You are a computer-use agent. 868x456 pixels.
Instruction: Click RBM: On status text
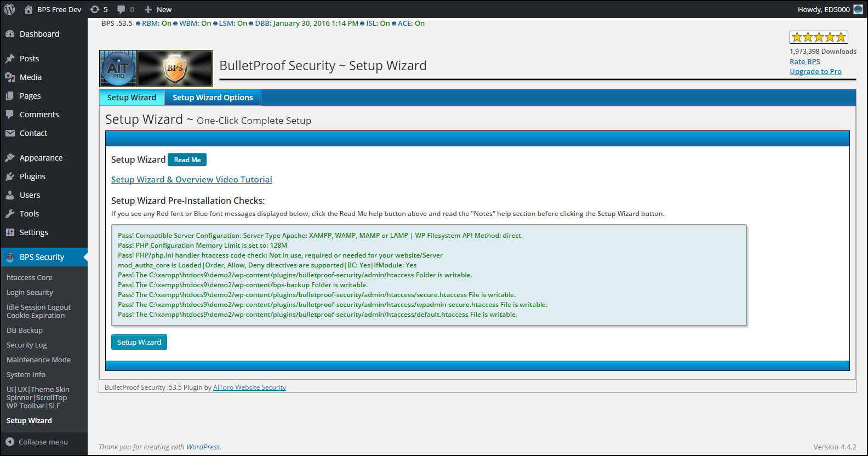click(157, 24)
